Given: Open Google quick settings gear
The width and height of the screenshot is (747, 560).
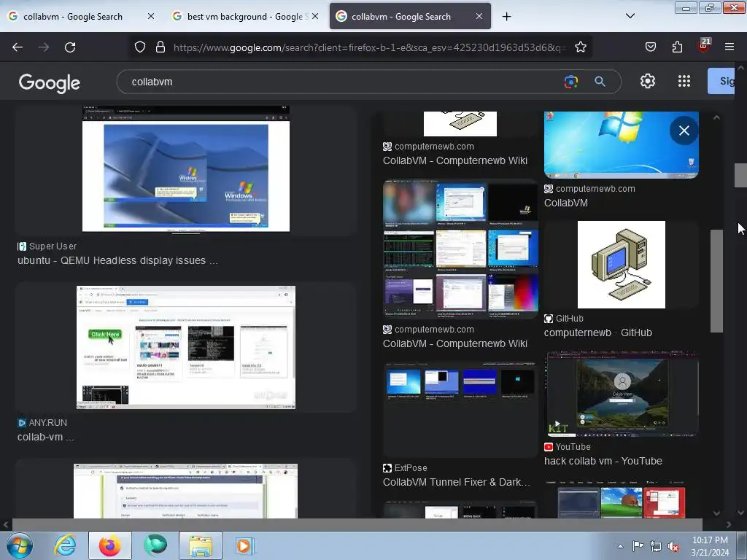Looking at the screenshot, I should point(648,82).
